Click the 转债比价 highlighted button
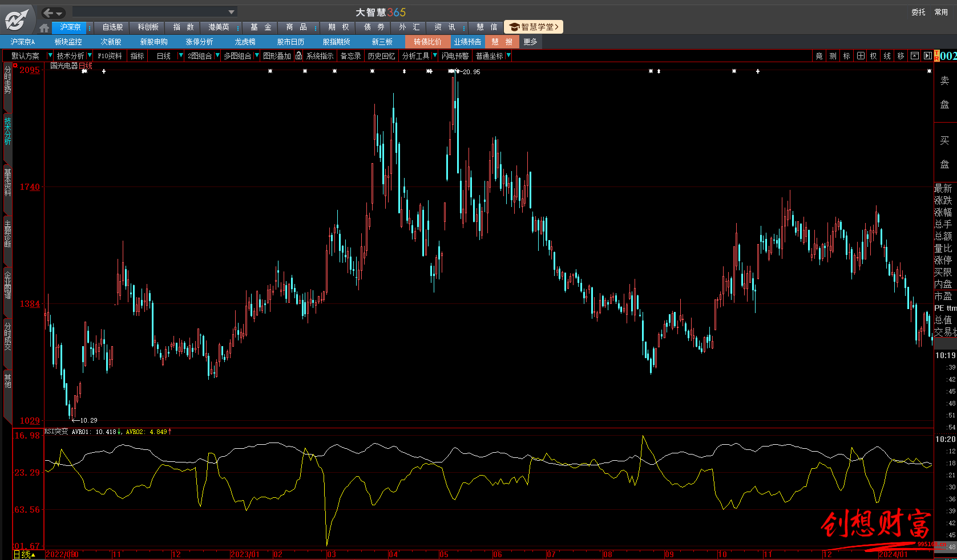 pos(427,42)
